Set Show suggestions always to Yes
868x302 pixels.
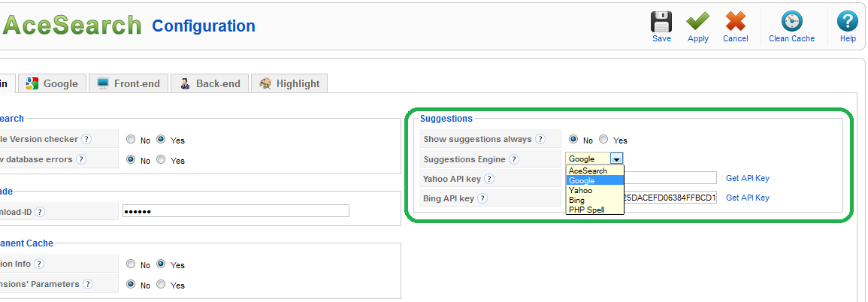point(603,140)
